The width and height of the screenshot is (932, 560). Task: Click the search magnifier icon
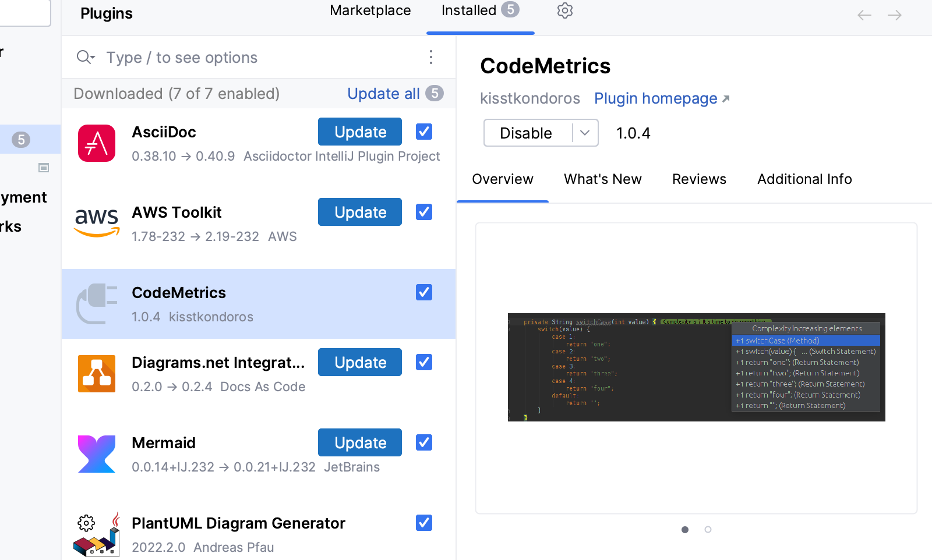[85, 57]
